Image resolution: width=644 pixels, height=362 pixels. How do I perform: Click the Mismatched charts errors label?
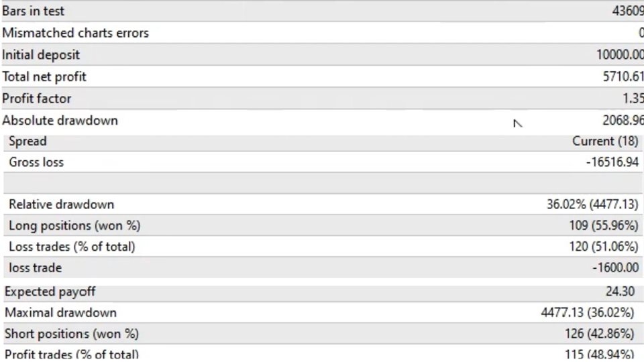pos(76,33)
